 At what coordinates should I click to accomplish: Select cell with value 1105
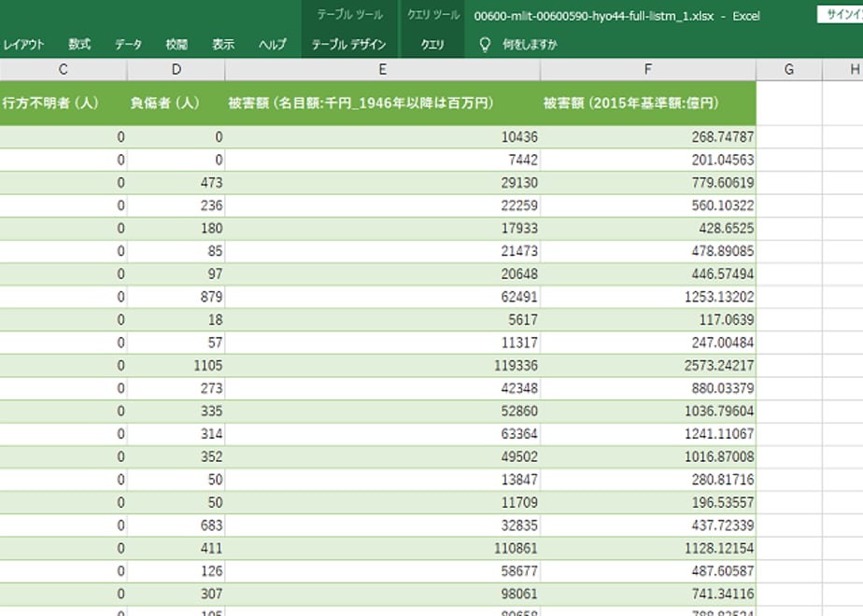pos(177,366)
